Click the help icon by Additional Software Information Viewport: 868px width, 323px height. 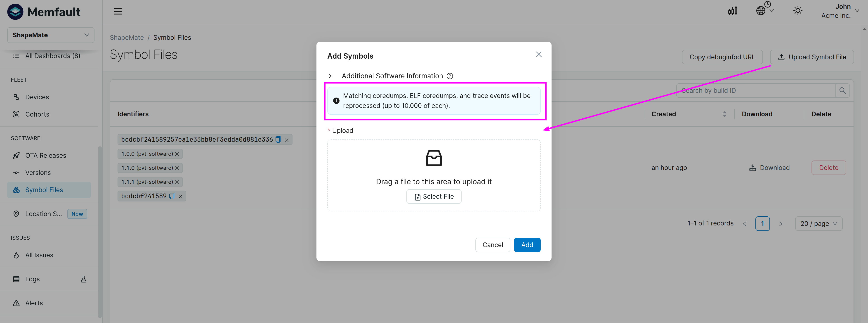450,76
